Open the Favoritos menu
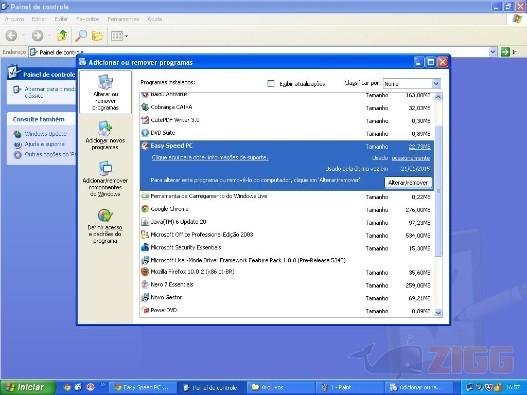Image resolution: width=527 pixels, height=395 pixels. coord(87,19)
